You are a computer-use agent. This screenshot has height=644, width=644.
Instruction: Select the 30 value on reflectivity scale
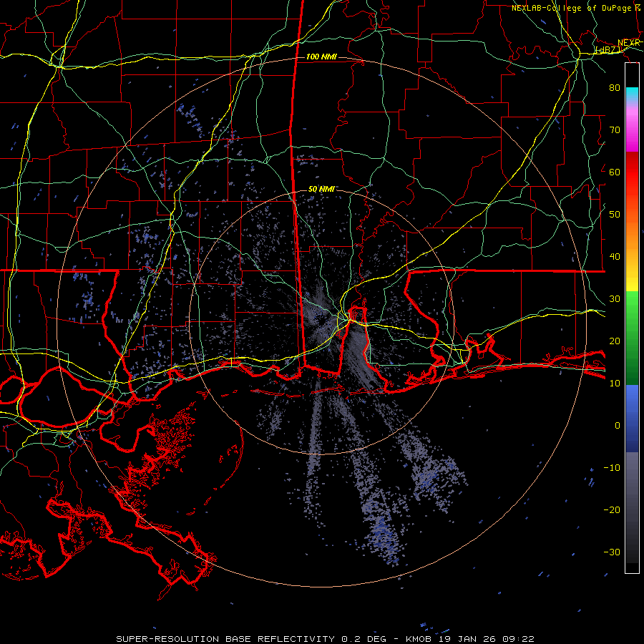tap(615, 298)
